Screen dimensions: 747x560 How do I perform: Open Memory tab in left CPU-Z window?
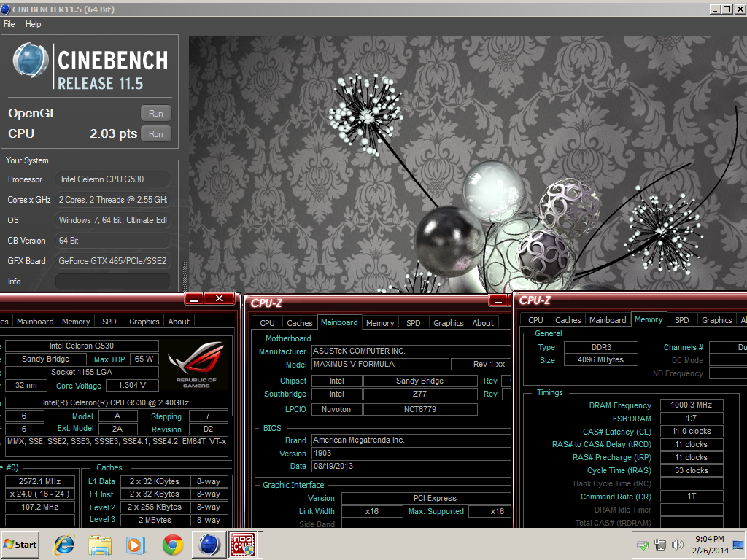[76, 322]
